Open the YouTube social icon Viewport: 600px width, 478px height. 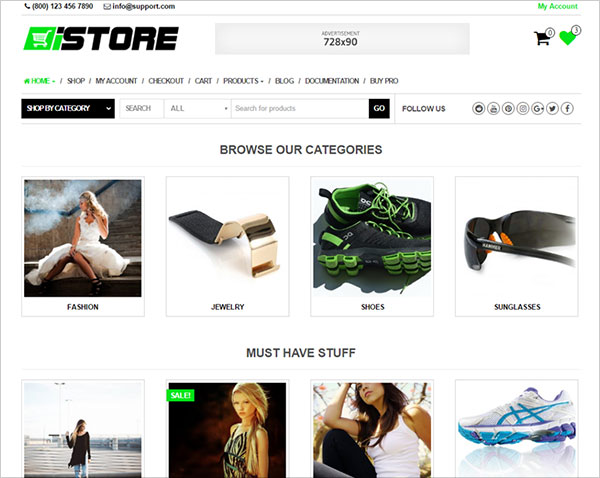coord(494,109)
